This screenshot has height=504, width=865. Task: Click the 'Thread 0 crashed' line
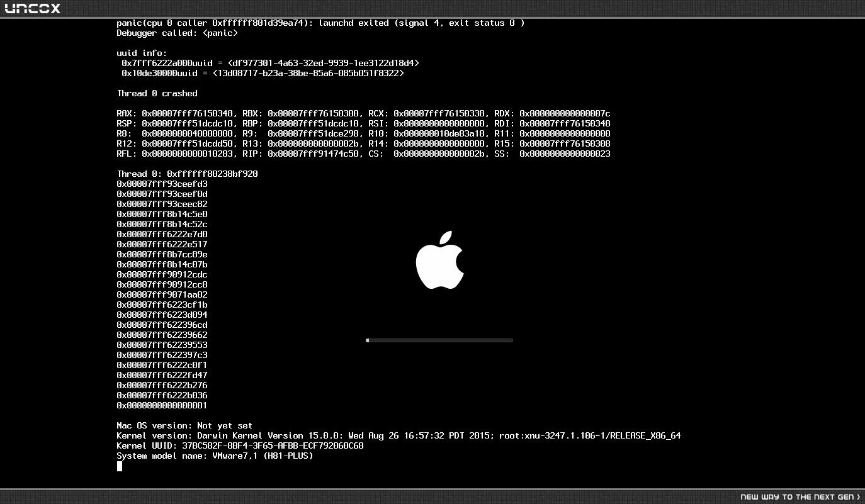[x=157, y=94]
